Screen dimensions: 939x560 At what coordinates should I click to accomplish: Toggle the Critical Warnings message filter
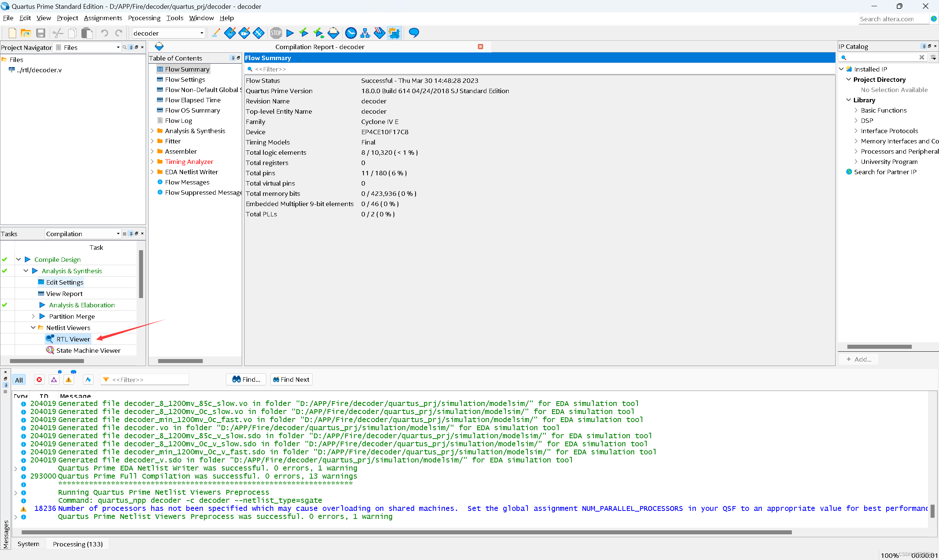tap(54, 380)
